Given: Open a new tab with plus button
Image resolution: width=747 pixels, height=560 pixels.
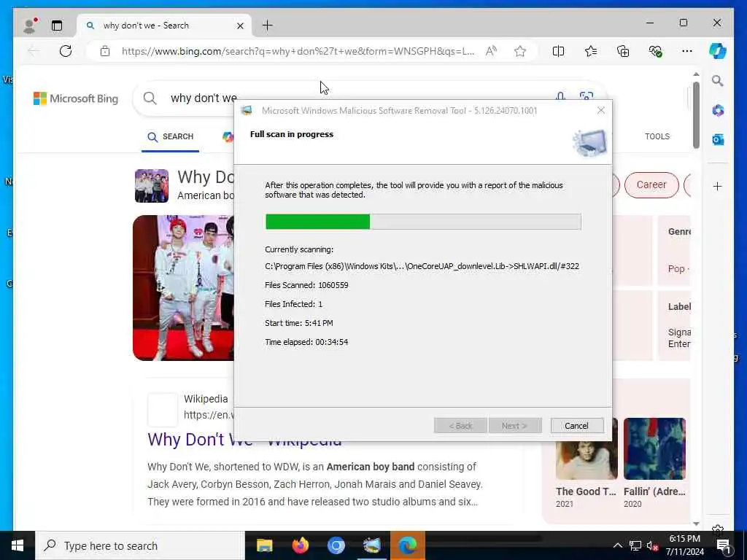Looking at the screenshot, I should [267, 26].
